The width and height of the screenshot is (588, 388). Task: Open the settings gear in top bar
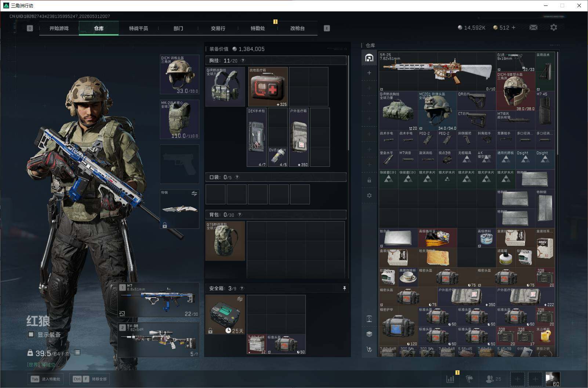553,28
